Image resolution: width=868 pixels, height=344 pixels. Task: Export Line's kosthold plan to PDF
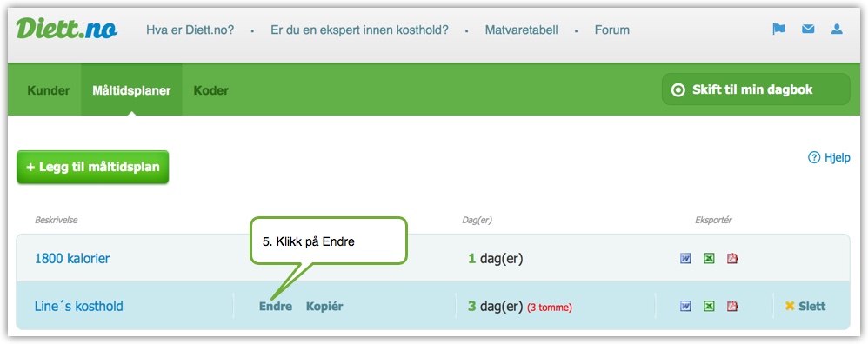click(732, 306)
